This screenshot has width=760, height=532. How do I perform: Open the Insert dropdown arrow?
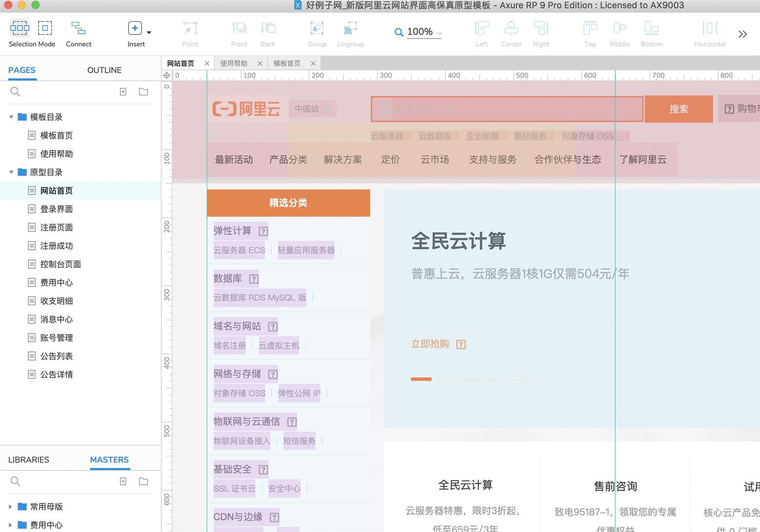(x=149, y=33)
